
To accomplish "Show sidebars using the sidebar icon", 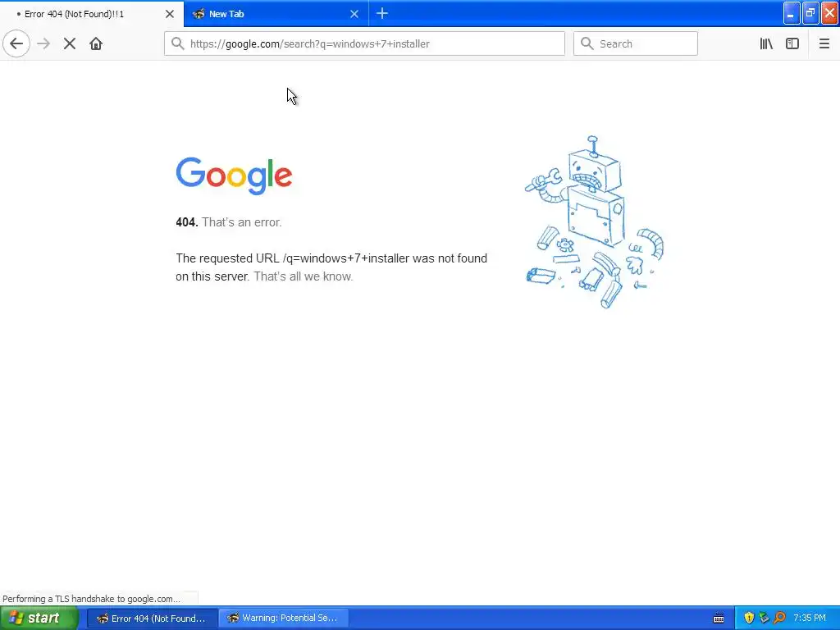I will coord(792,43).
